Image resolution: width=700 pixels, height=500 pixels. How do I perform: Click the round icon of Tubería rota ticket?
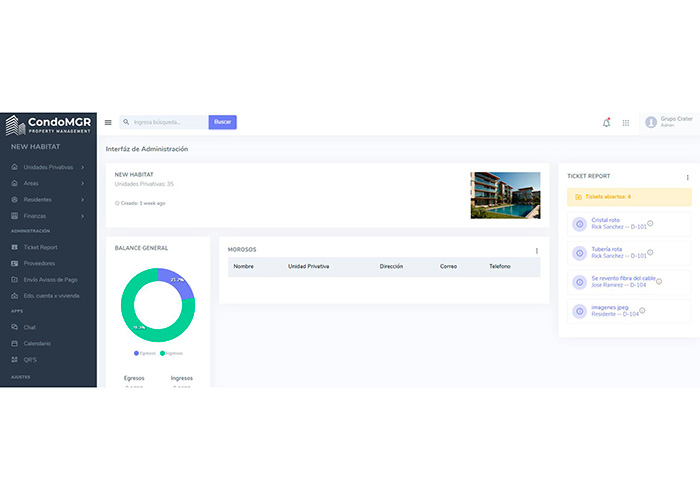[x=579, y=253]
